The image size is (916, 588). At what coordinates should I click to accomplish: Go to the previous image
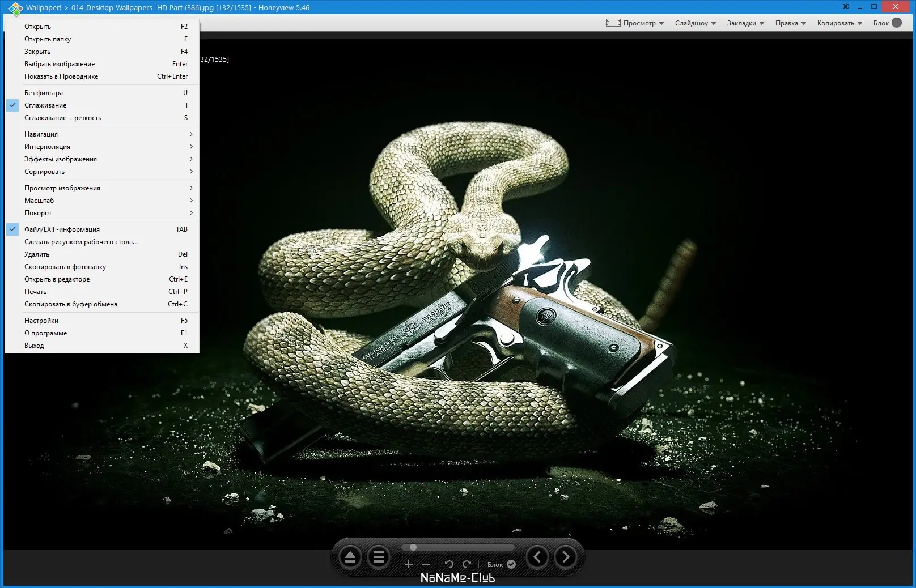537,557
